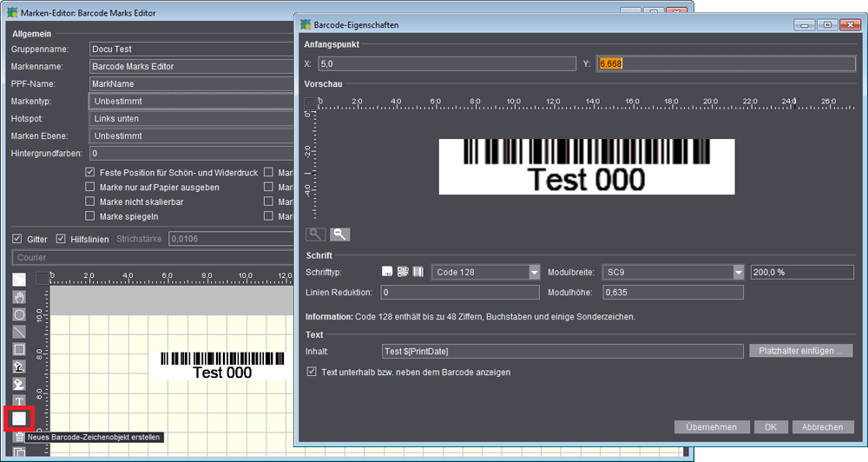Click Platzhalter einfügen button
The width and height of the screenshot is (868, 462).
[x=800, y=351]
